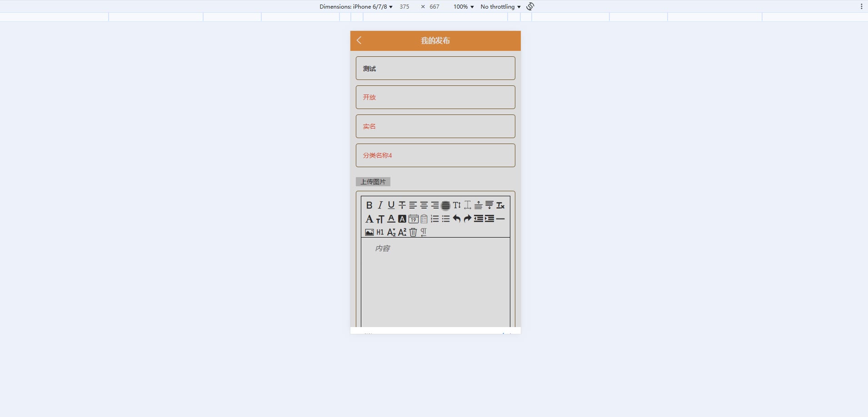The width and height of the screenshot is (868, 417).
Task: Align text right
Action: point(435,205)
